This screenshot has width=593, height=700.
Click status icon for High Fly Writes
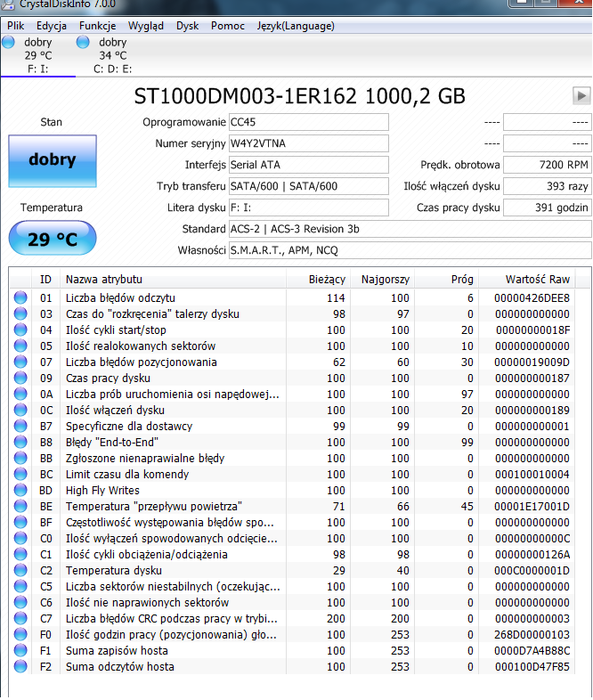pyautogui.click(x=20, y=490)
